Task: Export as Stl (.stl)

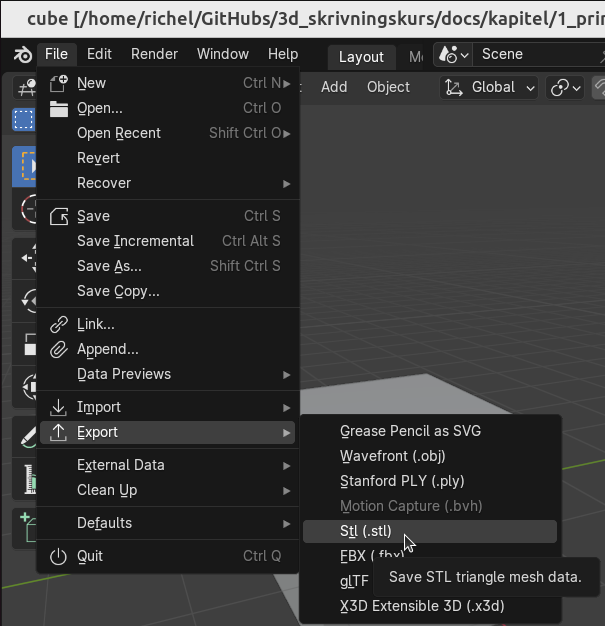Action: (430, 531)
